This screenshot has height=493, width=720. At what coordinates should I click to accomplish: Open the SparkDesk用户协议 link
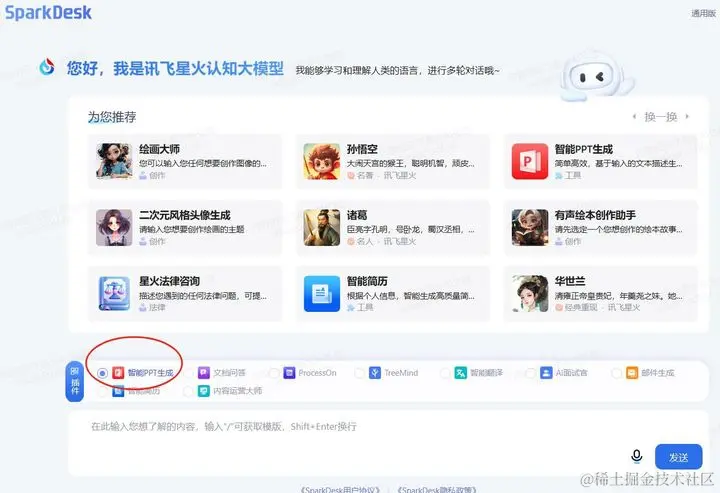click(340, 489)
